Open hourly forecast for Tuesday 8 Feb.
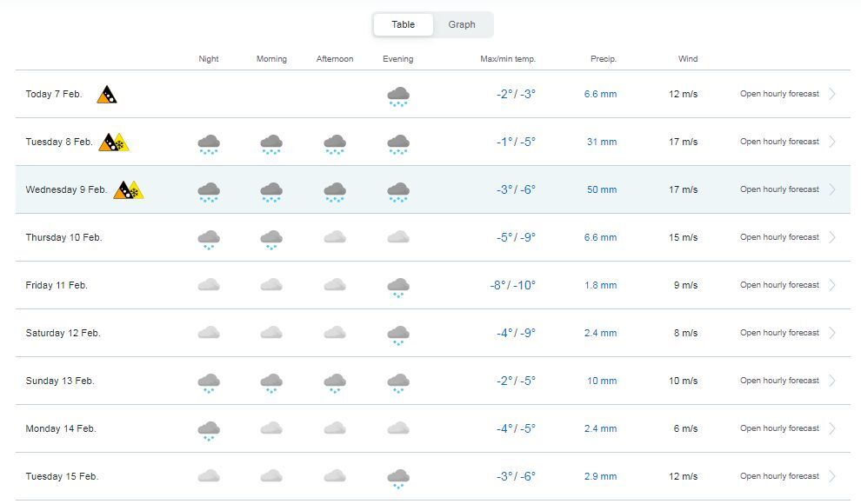This screenshot has height=504, width=861. point(779,142)
